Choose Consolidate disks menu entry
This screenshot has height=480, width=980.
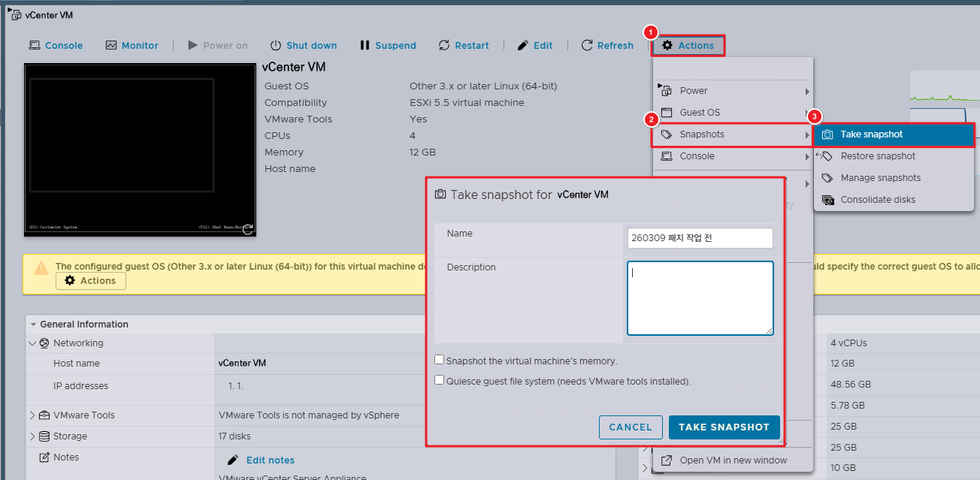pos(894,200)
